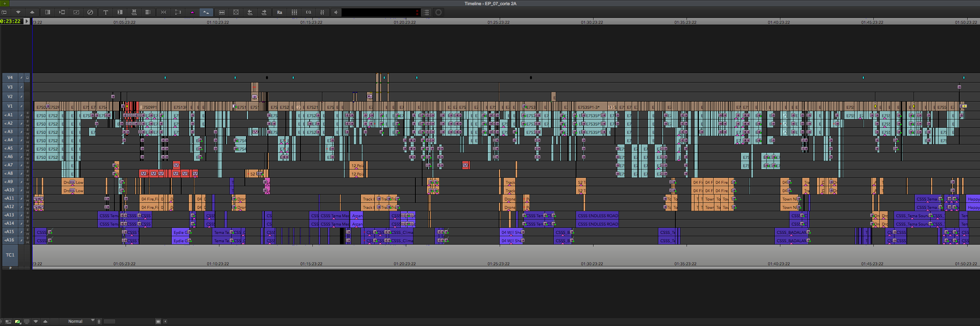
Task: Click the zoom-to-fit frame icon
Action: pyautogui.click(x=236, y=12)
